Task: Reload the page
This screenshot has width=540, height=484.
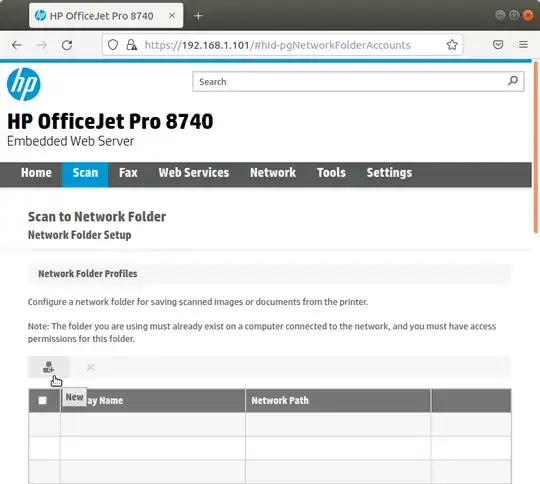Action: coord(67,45)
